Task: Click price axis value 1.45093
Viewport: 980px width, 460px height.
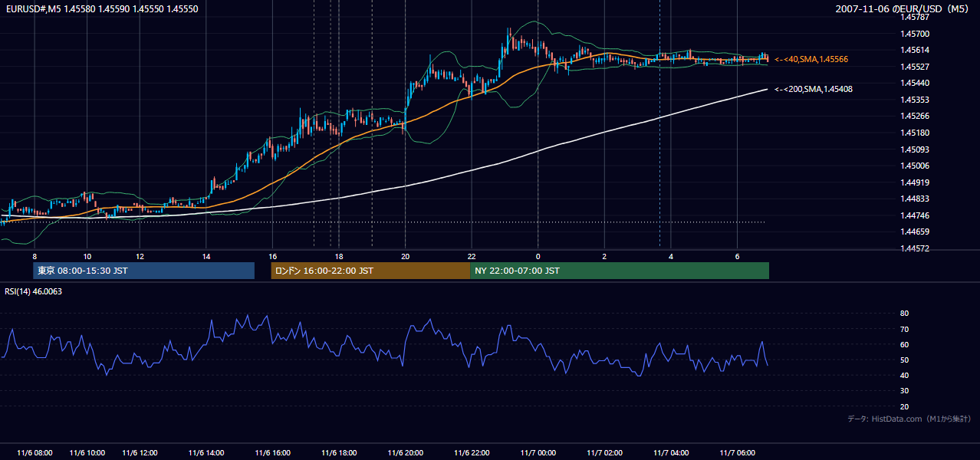Action: click(915, 149)
